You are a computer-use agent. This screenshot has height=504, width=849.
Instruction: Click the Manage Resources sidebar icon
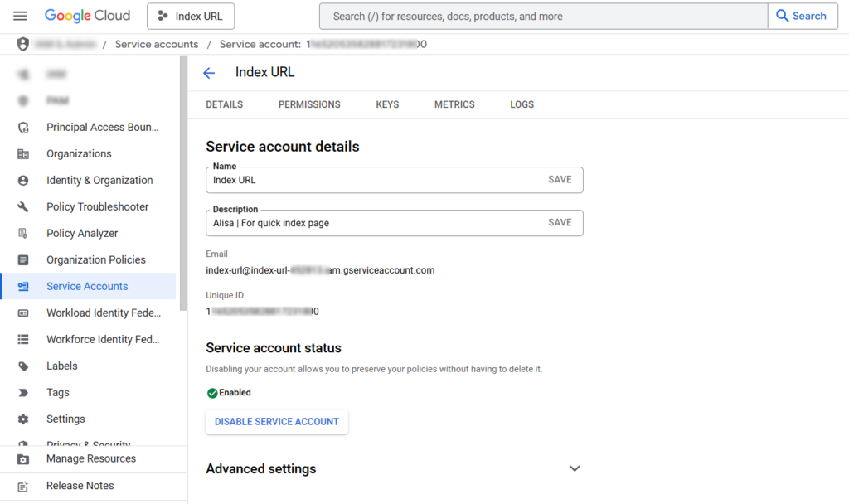pyautogui.click(x=22, y=458)
